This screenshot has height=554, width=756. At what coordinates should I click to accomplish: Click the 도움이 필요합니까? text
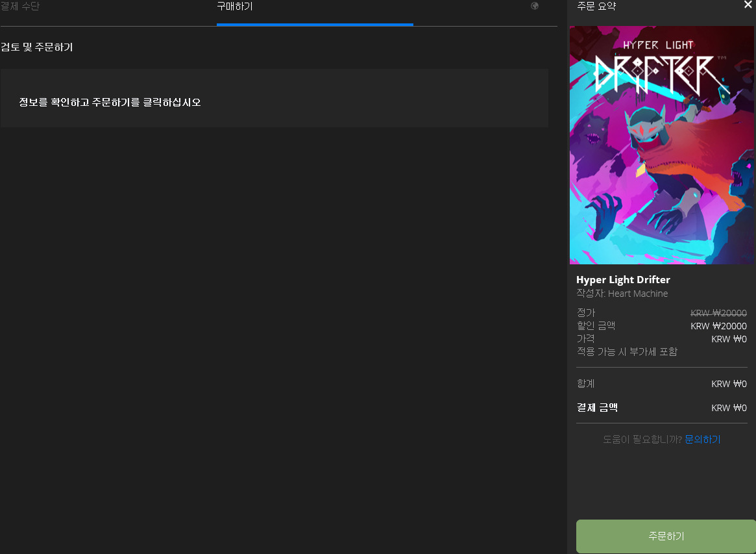click(x=642, y=439)
